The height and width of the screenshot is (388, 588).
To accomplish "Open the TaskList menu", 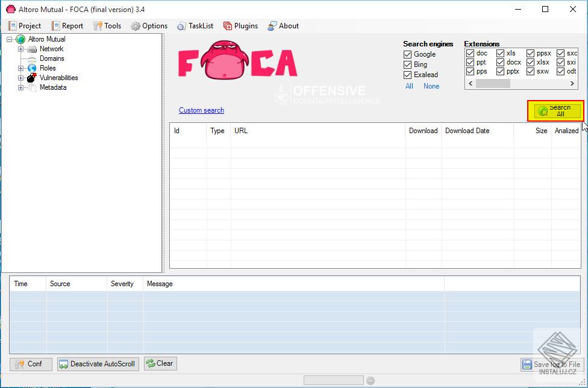I will click(195, 26).
